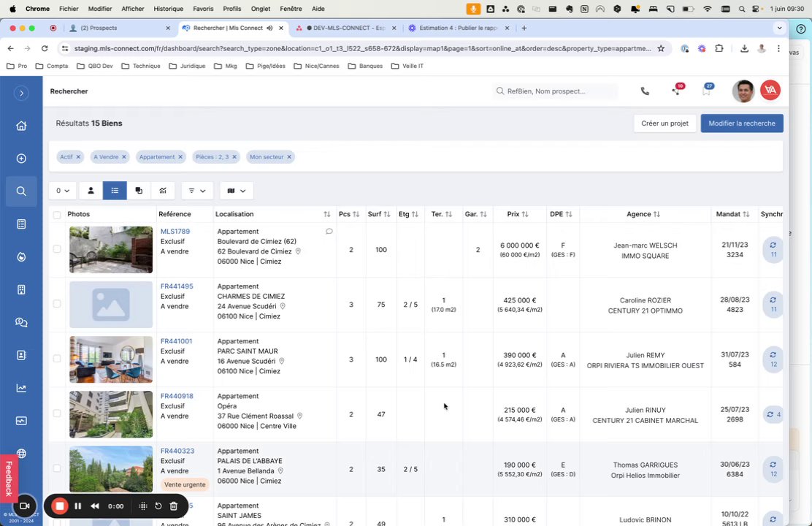Expand the sort filter dropdown

pyautogui.click(x=197, y=191)
